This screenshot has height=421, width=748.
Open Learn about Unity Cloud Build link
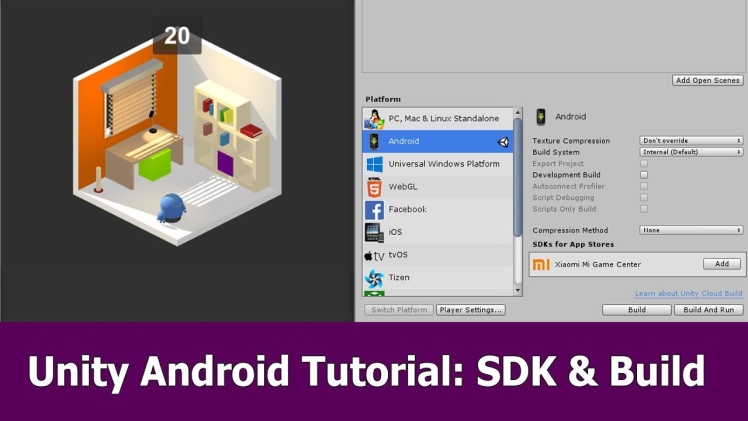[x=689, y=293]
